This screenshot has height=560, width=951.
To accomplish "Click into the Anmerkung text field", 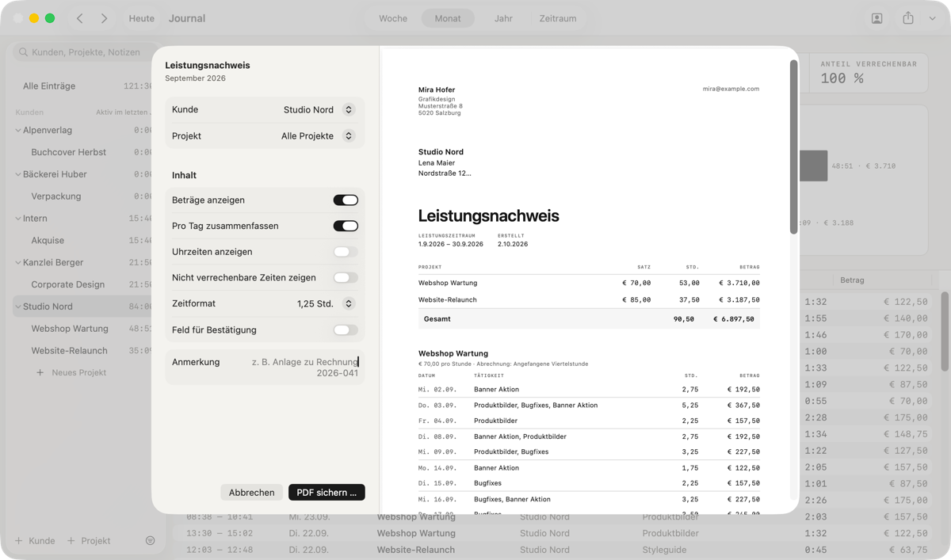I will (305, 368).
